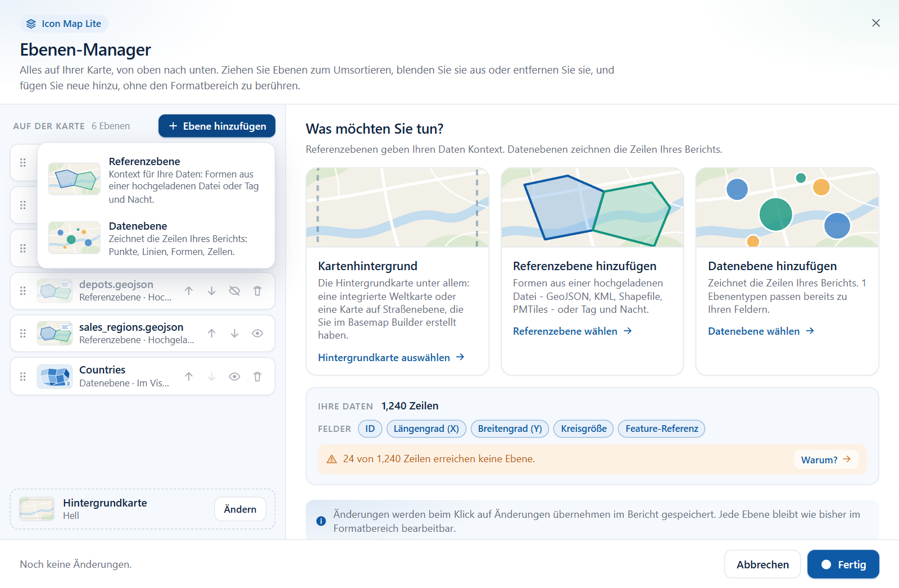This screenshot has width=899, height=588.
Task: Hide the sales_regions.geojson layer
Action: pos(257,334)
